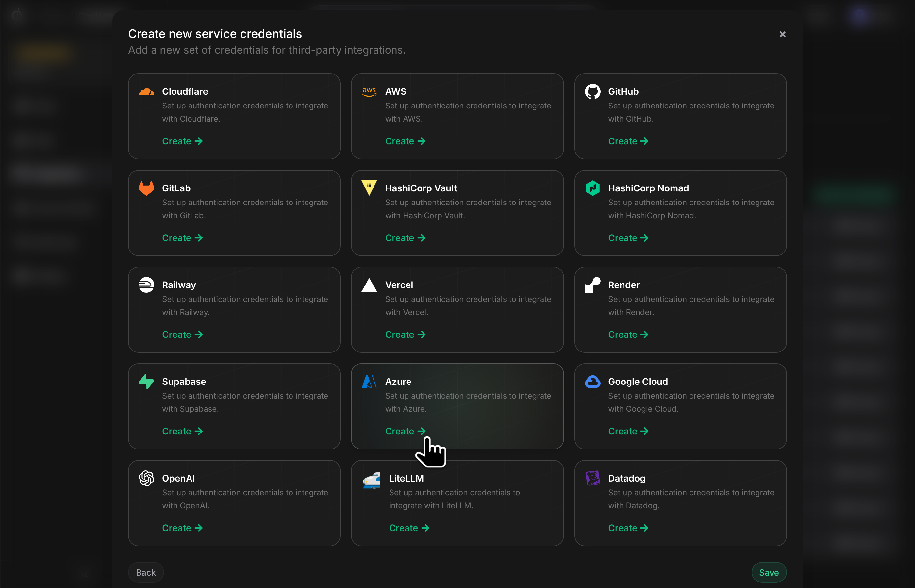Viewport: 915px width, 588px height.
Task: Click the HashiCorp Nomad hexagon icon
Action: (x=592, y=188)
